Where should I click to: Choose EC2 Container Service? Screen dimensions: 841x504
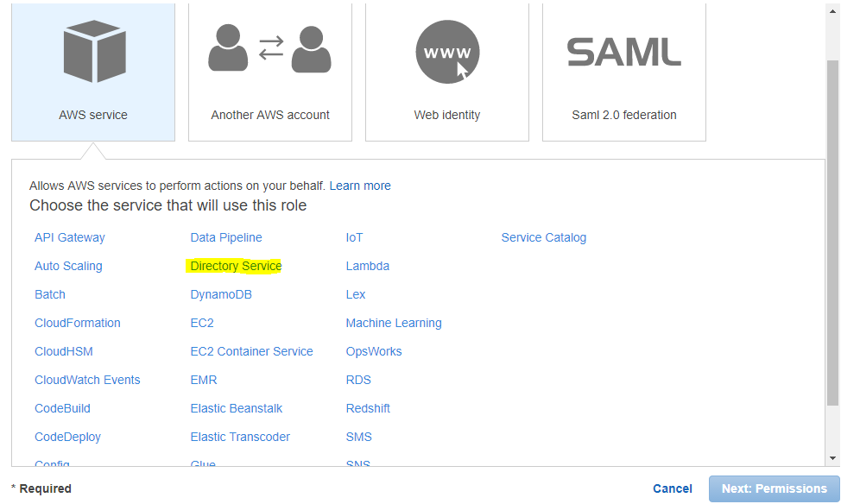251,351
